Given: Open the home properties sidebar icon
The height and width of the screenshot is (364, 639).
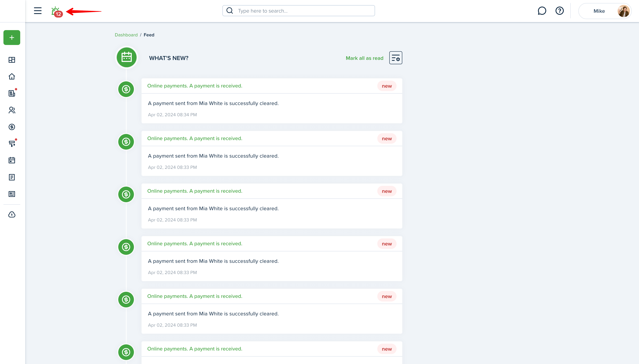Looking at the screenshot, I should click(12, 76).
